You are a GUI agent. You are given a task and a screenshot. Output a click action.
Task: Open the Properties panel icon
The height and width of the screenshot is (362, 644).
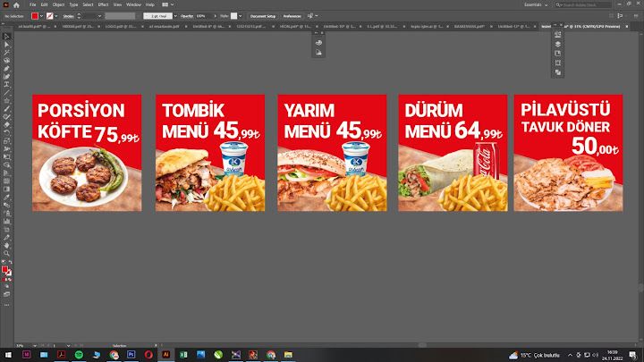tap(558, 35)
